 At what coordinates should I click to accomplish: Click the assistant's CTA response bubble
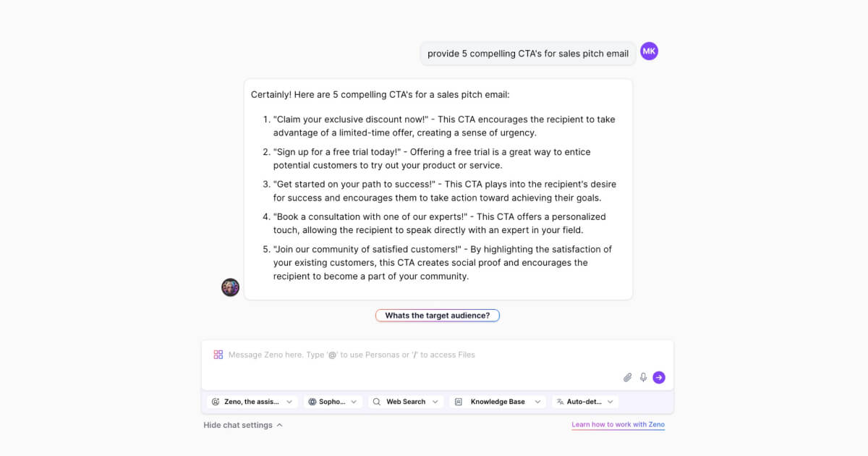pos(438,190)
